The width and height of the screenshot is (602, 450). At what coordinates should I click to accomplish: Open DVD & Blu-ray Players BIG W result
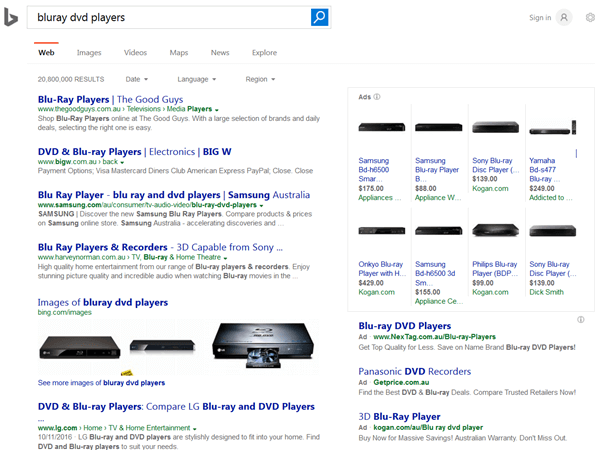[x=134, y=152]
